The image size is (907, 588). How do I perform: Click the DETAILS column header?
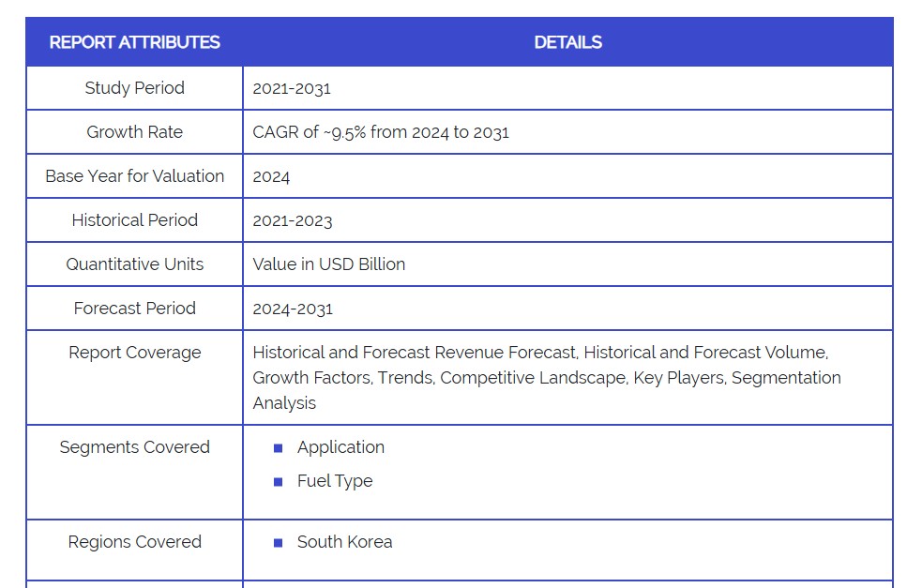[567, 42]
